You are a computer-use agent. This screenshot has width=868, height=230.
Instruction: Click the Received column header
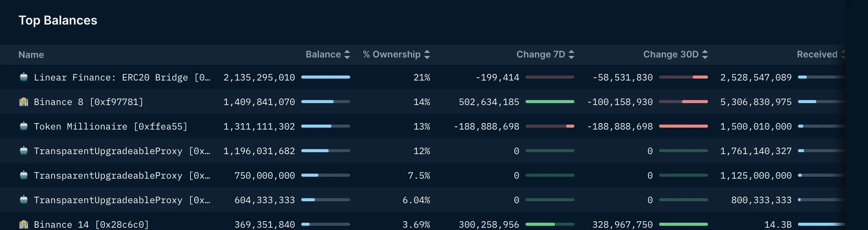(x=817, y=54)
